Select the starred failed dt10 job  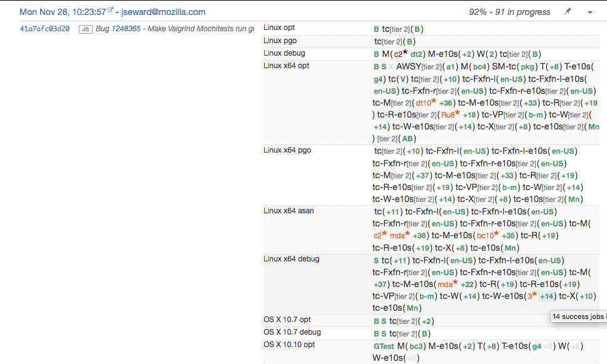pos(424,103)
